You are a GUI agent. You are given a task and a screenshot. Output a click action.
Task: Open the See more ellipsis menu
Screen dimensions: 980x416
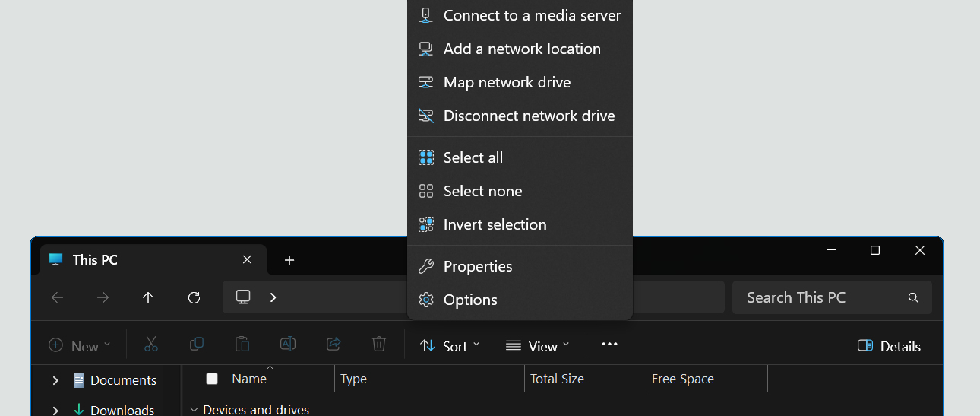pyautogui.click(x=609, y=345)
